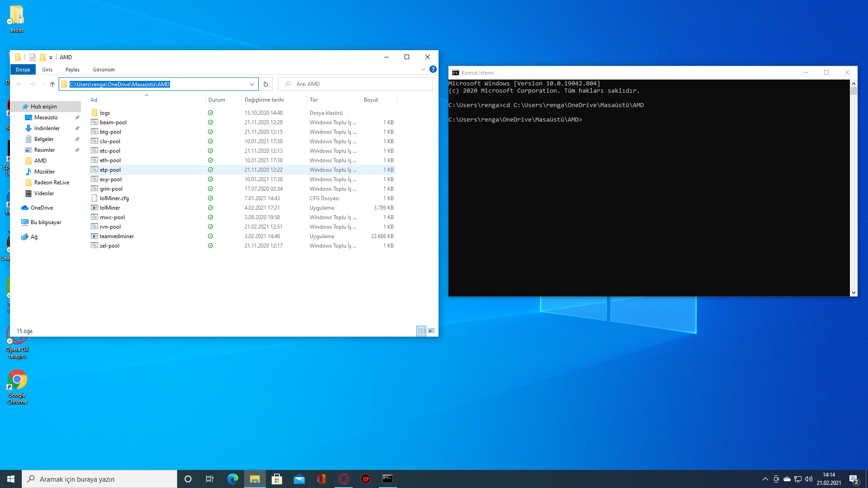Open the teamredminer application file
This screenshot has height=488, width=868.
(x=117, y=236)
